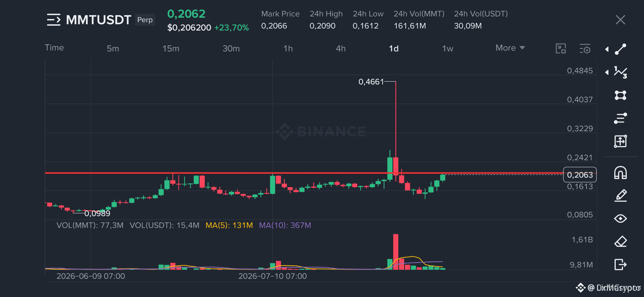Click the 24h Vol(USDT) value 30,09M

tap(468, 26)
